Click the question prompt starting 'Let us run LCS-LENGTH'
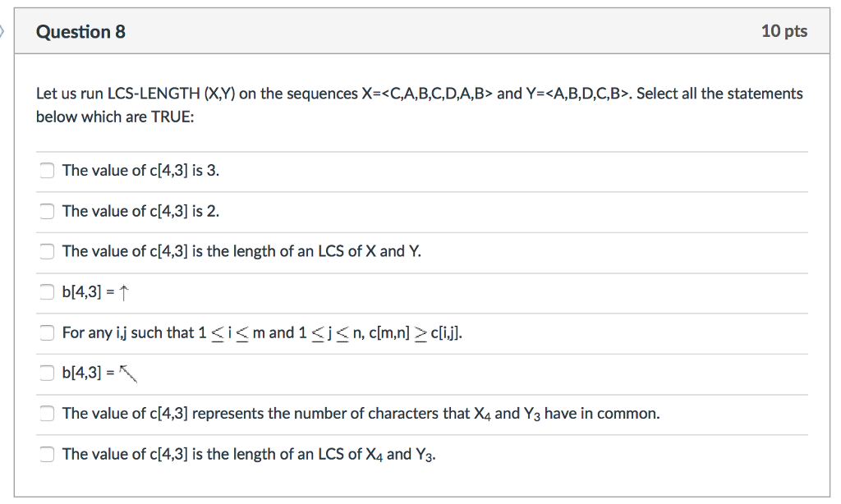 [x=420, y=104]
